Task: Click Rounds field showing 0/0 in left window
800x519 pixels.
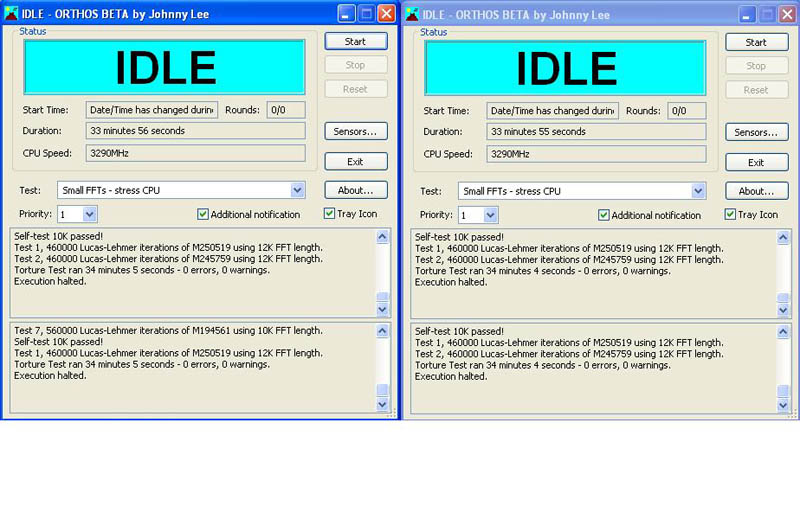Action: point(286,110)
